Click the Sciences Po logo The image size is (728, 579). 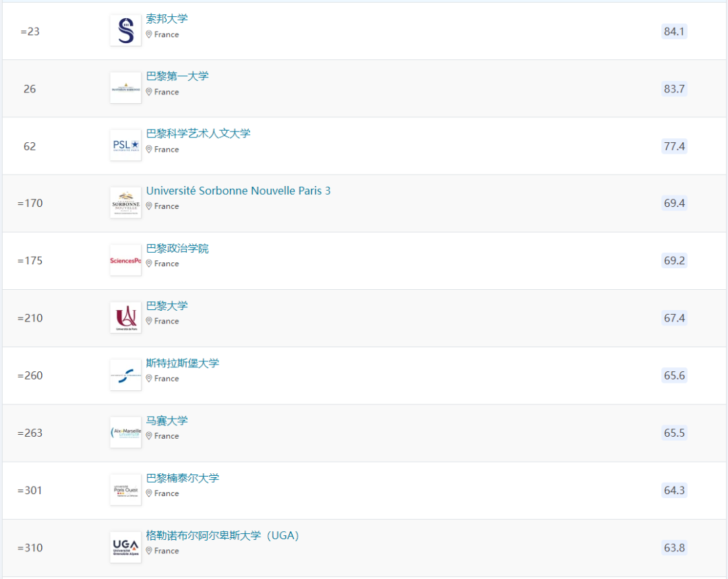coord(125,260)
